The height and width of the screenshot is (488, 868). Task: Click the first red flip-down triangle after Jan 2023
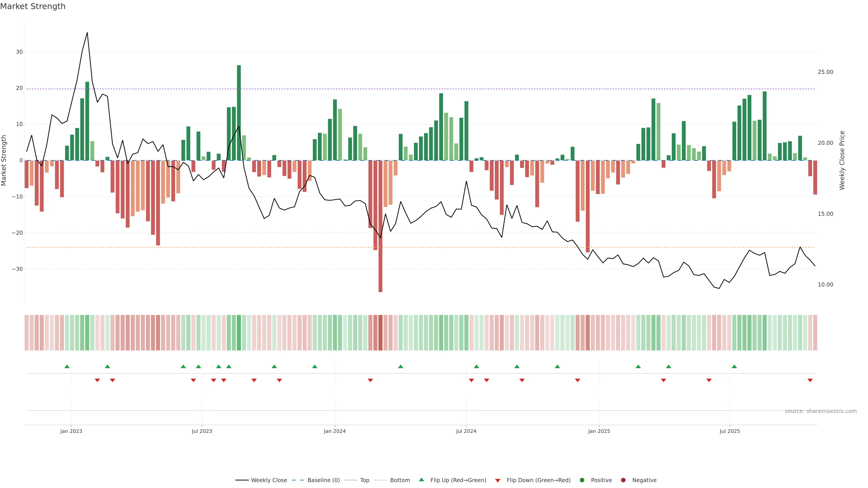[x=97, y=380]
